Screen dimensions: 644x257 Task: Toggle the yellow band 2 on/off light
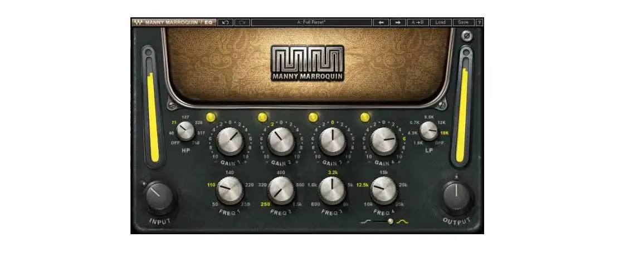click(x=263, y=117)
